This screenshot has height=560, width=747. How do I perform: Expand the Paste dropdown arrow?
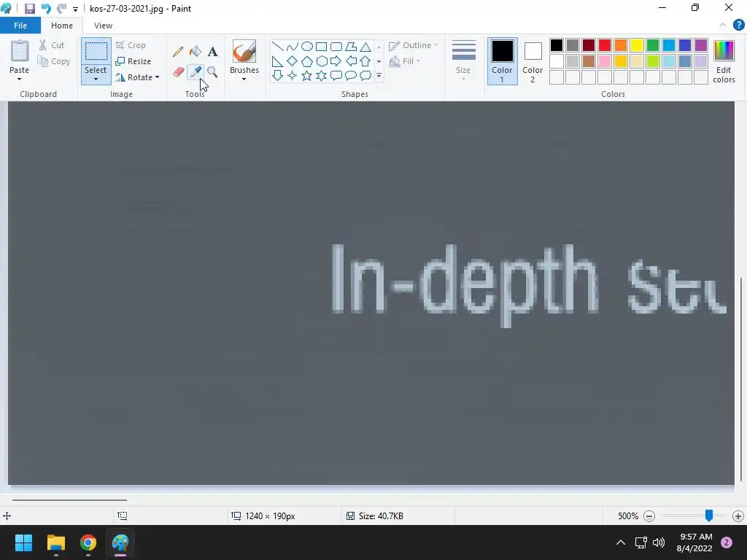click(x=20, y=79)
